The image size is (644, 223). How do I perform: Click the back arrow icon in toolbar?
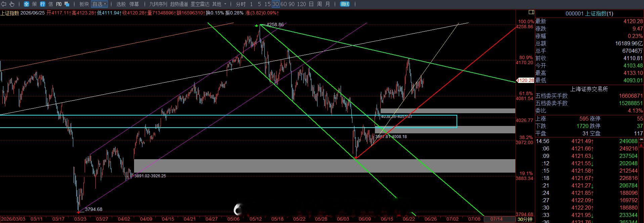(x=4, y=4)
